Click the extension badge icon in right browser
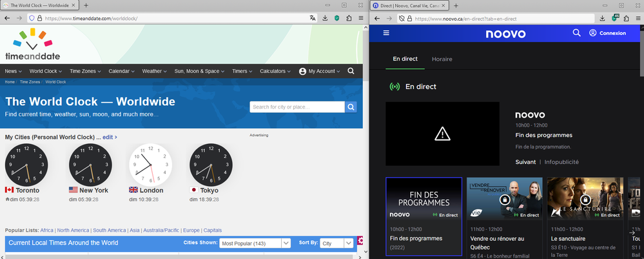This screenshot has width=644, height=259. 615,17
